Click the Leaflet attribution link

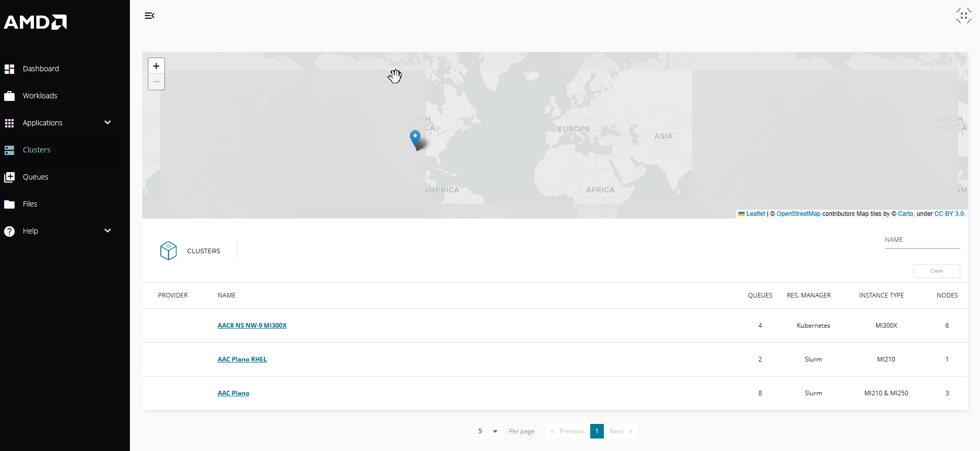tap(755, 214)
